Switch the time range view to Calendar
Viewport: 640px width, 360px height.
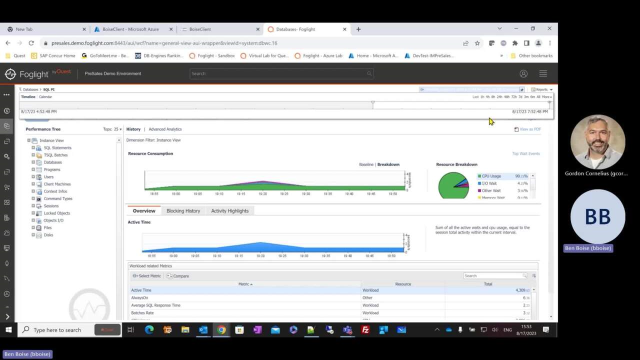coord(45,97)
